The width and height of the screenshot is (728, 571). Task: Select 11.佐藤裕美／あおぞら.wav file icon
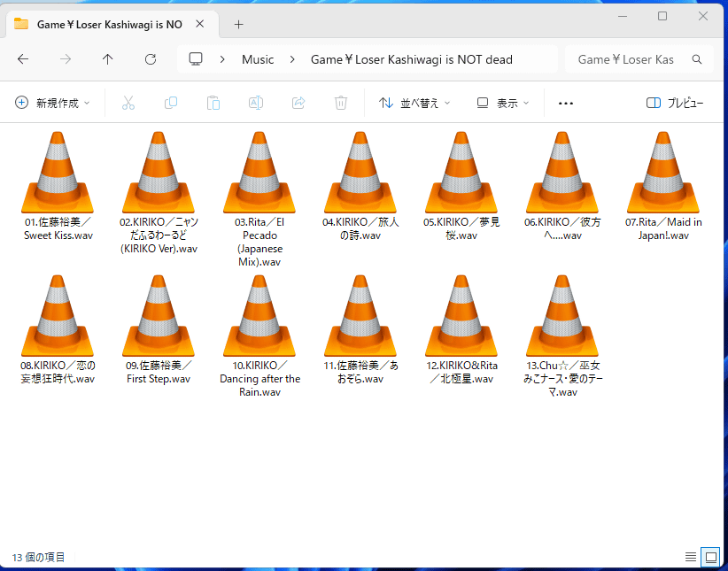point(360,316)
